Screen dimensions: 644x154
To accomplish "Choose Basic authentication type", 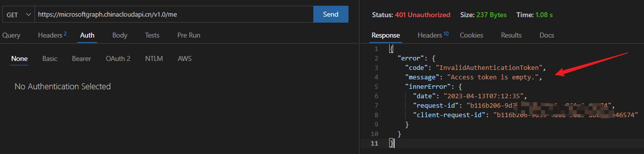I will click(50, 59).
